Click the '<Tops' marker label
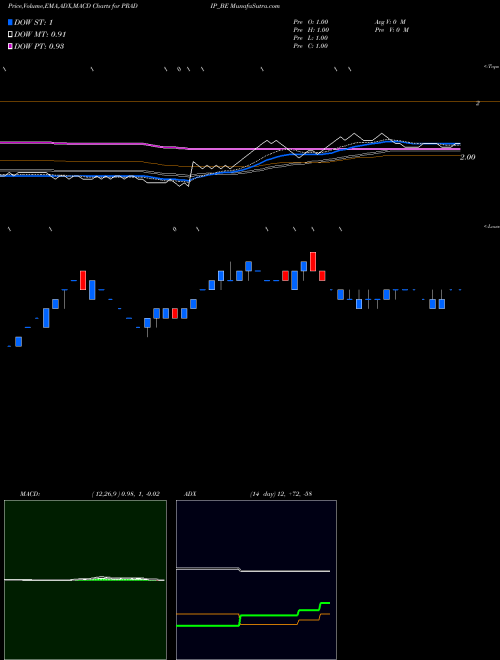 tap(492, 67)
